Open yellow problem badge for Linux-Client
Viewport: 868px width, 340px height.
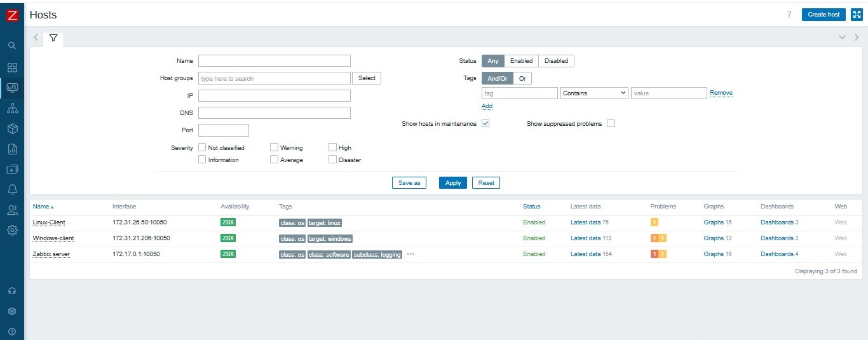coord(654,222)
